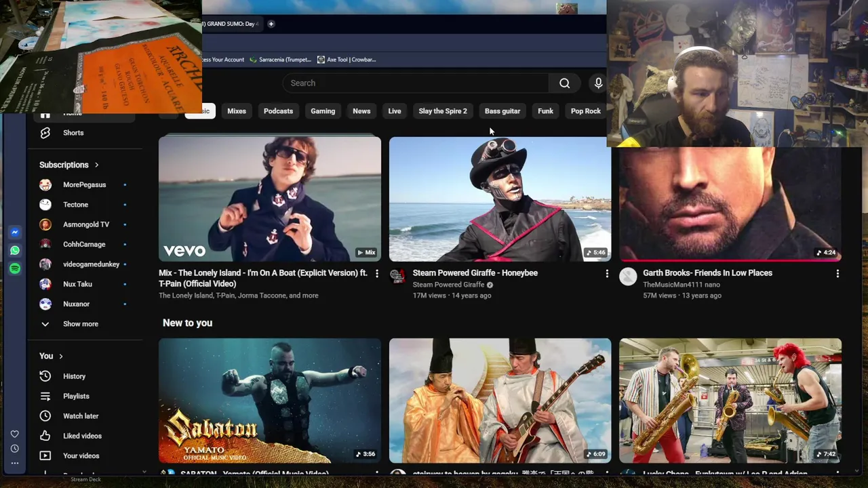Open Garth Brooks- Friends In Low Places title
Screen dimensions: 868x488
[707, 273]
